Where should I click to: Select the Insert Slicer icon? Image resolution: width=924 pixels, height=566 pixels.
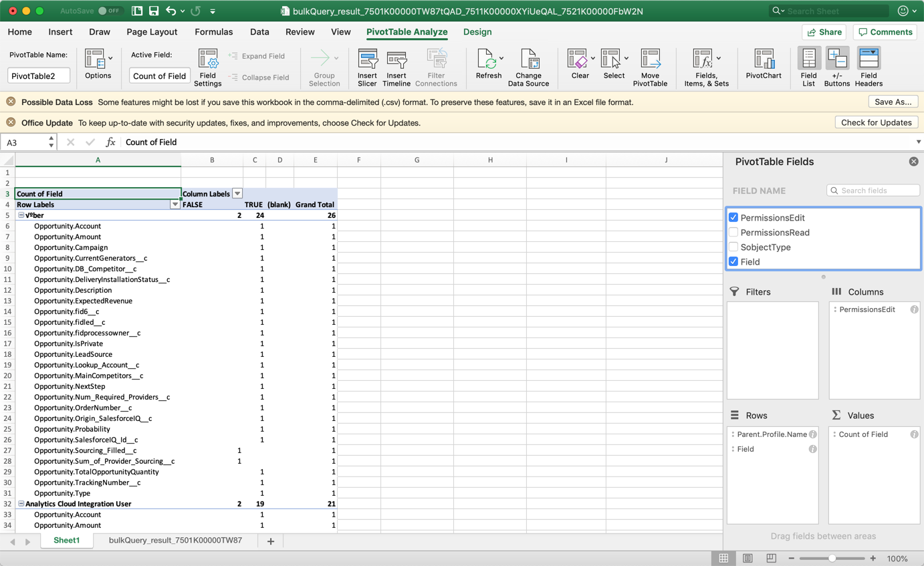pos(367,63)
